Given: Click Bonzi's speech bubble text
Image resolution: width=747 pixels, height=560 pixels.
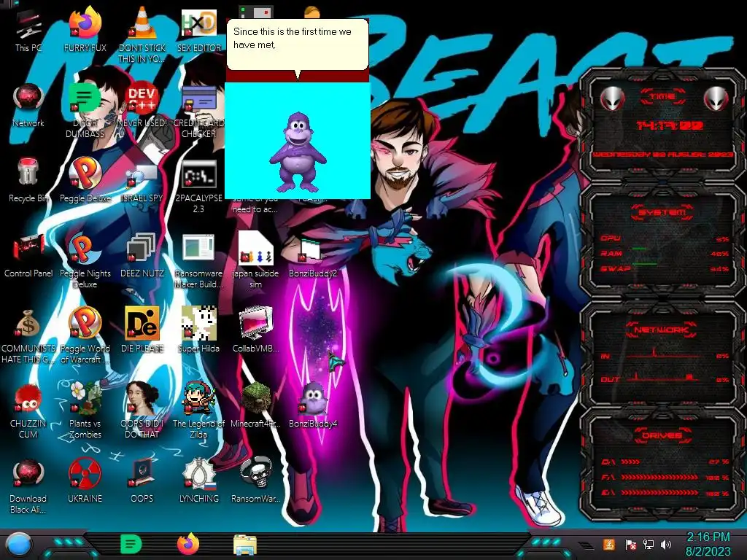Looking at the screenshot, I should pyautogui.click(x=292, y=38).
